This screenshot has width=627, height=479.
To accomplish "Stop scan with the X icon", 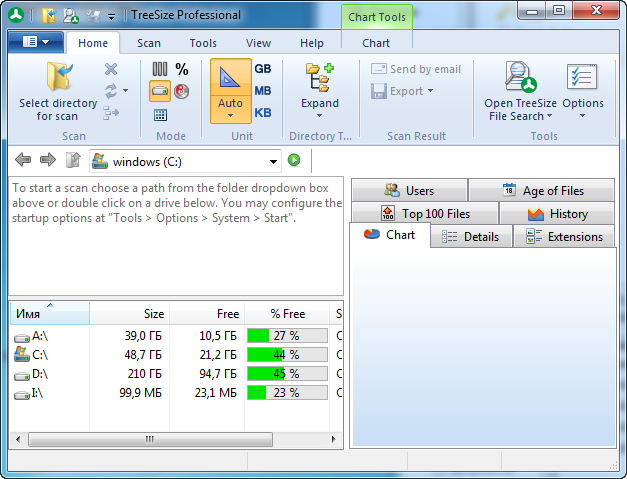I will pyautogui.click(x=111, y=69).
